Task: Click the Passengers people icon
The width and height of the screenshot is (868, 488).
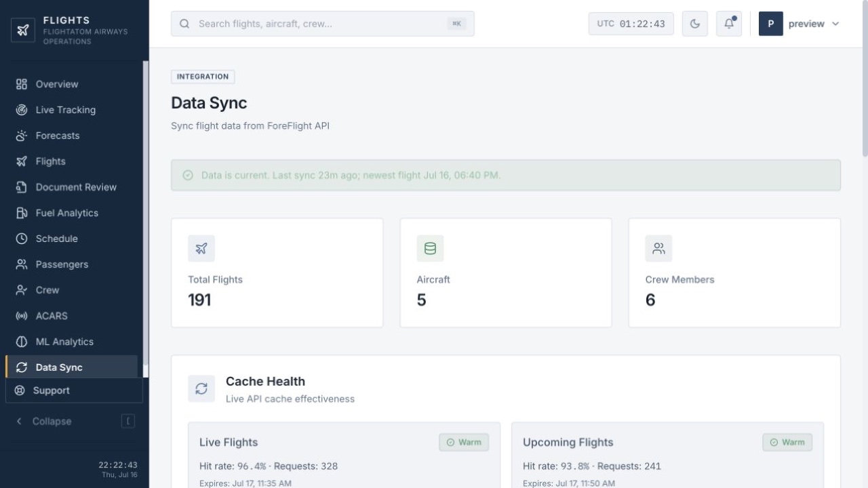Action: [x=22, y=264]
